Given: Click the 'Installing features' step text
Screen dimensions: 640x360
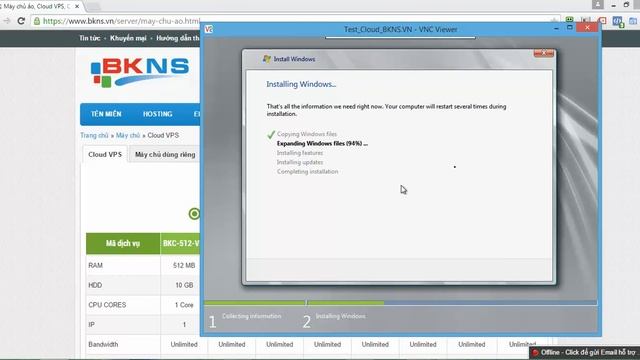Looking at the screenshot, I should (x=300, y=153).
